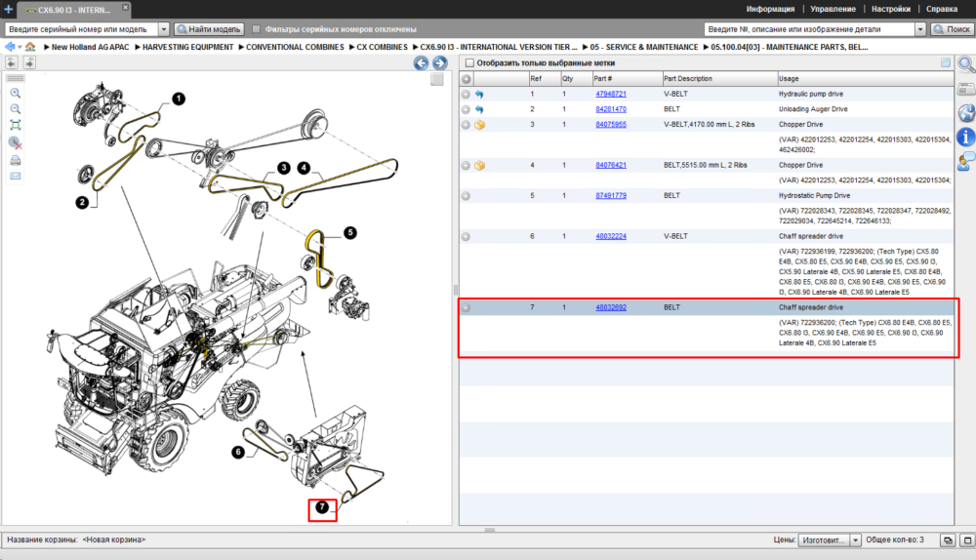Open part number 84281470 link
Screen dimensions: 976x560
click(x=611, y=109)
